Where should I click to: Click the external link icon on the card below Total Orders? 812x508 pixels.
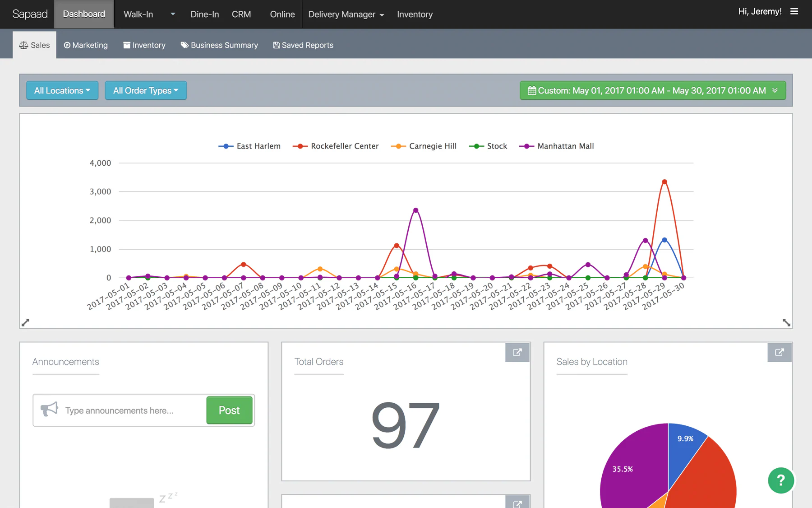pos(517,502)
